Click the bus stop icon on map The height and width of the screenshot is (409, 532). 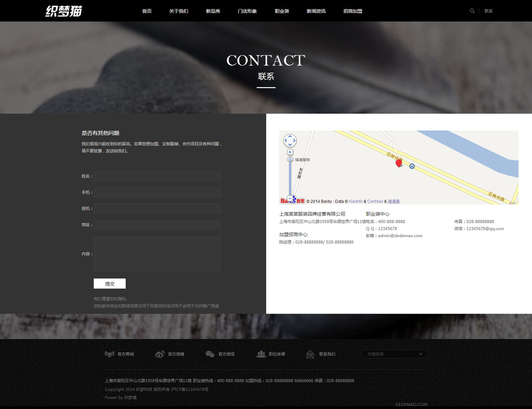point(412,166)
